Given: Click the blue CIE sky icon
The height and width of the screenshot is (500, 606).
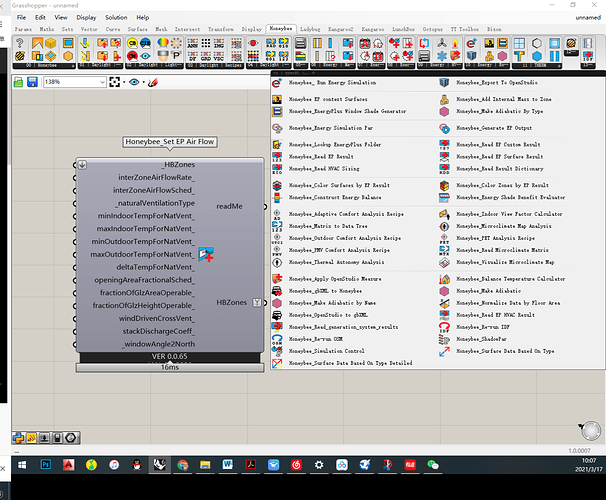Looking at the screenshot, I should (x=145, y=43).
